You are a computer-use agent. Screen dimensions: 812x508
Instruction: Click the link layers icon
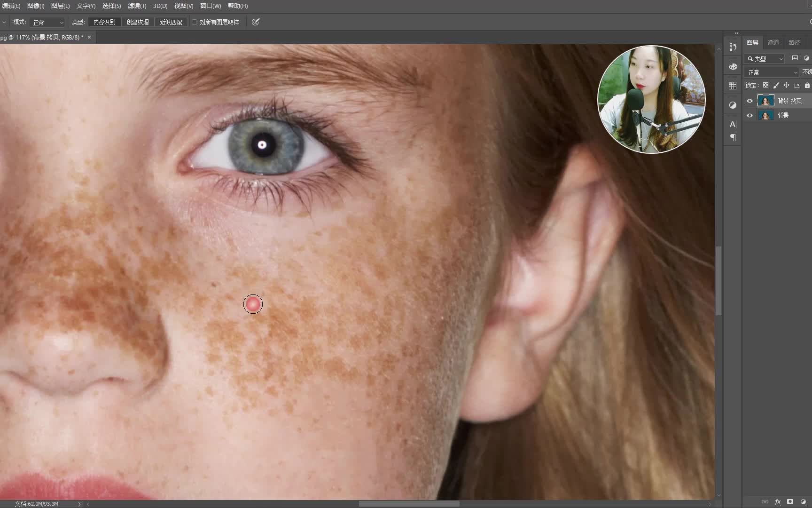point(765,502)
